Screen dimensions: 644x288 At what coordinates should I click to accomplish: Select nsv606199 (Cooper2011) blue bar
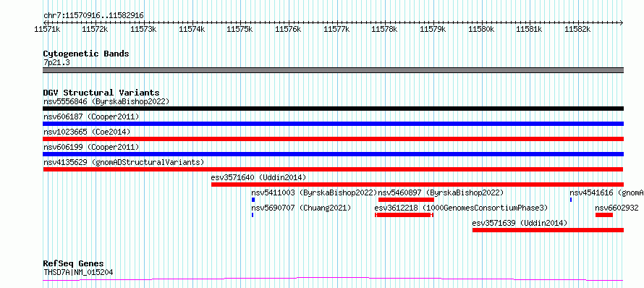333,154
